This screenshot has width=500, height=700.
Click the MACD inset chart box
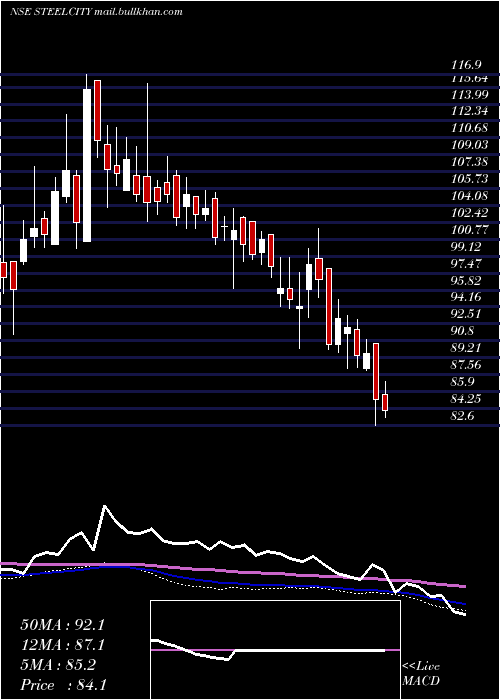(275, 650)
